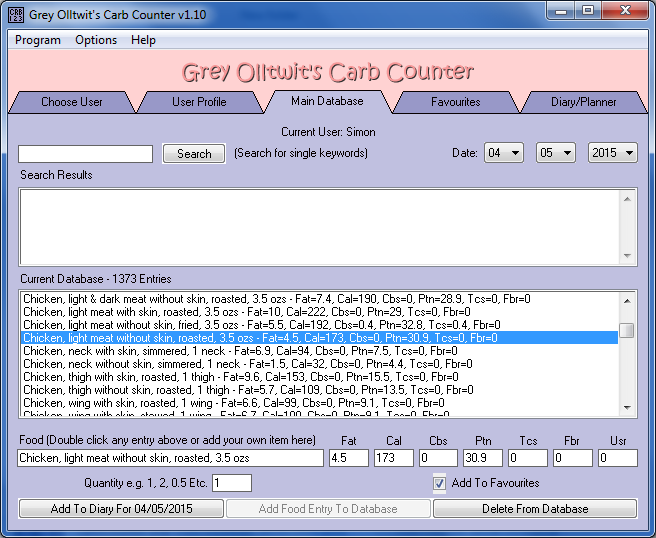The image size is (656, 538).
Task: Open the Diary/Planner tab
Action: [583, 102]
